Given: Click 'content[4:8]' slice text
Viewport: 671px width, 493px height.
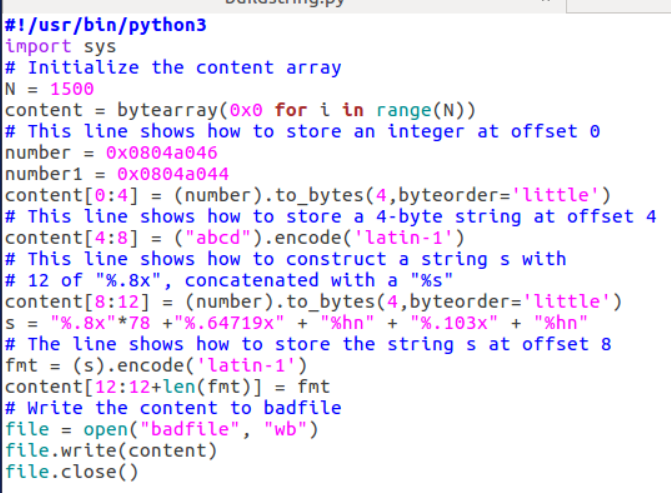Looking at the screenshot, I should pyautogui.click(x=72, y=238).
